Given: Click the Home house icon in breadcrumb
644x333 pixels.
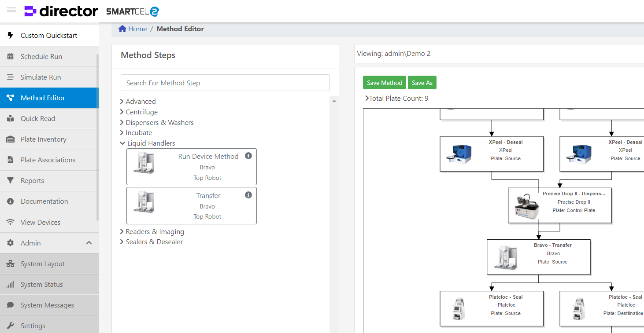Looking at the screenshot, I should coord(122,29).
